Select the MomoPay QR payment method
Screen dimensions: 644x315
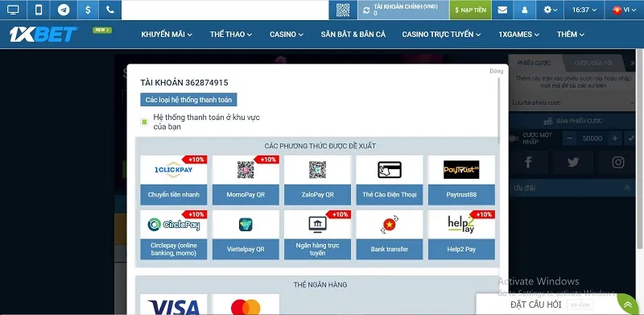(x=246, y=180)
